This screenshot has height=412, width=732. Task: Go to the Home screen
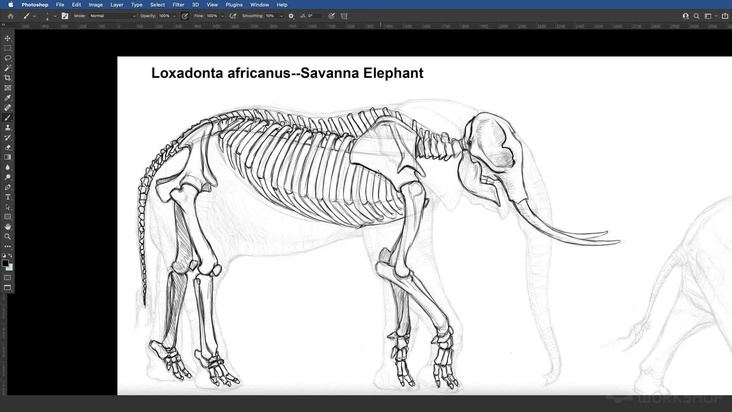pyautogui.click(x=10, y=16)
